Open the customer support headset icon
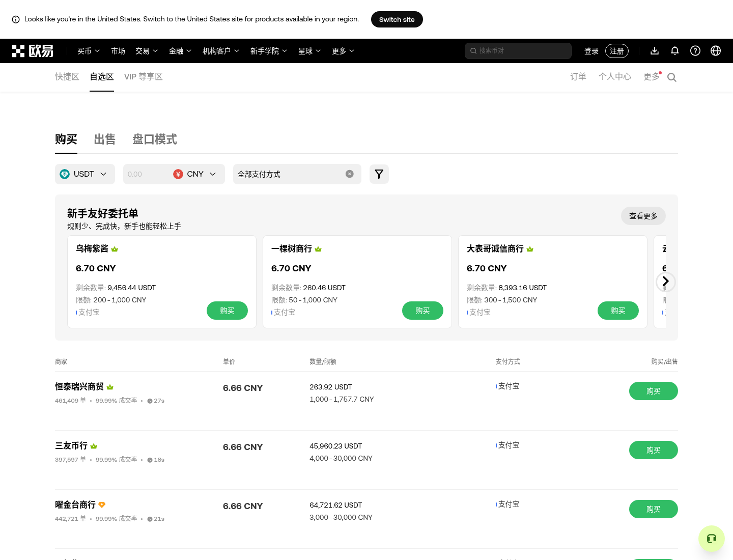The width and height of the screenshot is (733, 560). coord(712,539)
